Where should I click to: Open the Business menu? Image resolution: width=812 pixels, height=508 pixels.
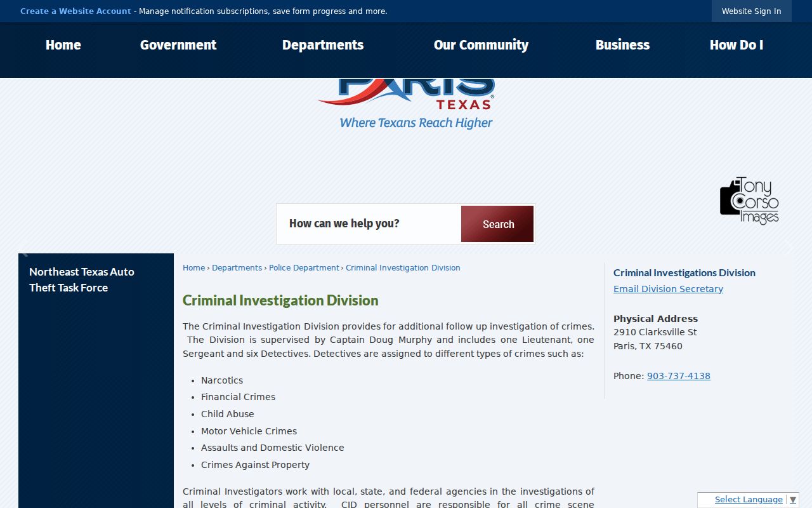tap(622, 45)
